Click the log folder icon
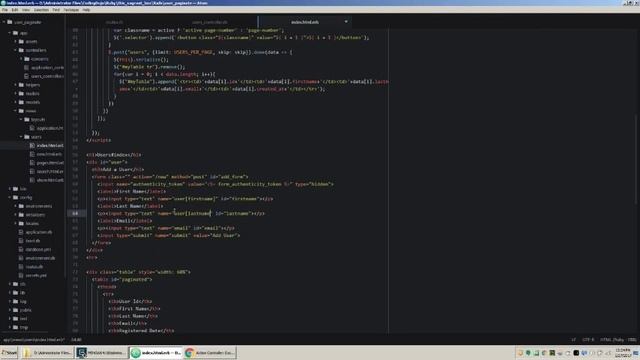Screen dimensions: 640x360 point(16,301)
